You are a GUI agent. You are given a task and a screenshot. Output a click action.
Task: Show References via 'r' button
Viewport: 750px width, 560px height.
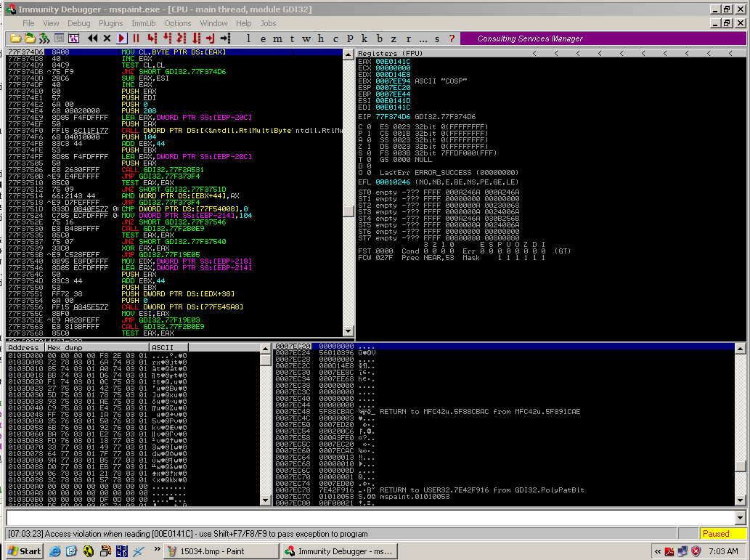(x=409, y=38)
